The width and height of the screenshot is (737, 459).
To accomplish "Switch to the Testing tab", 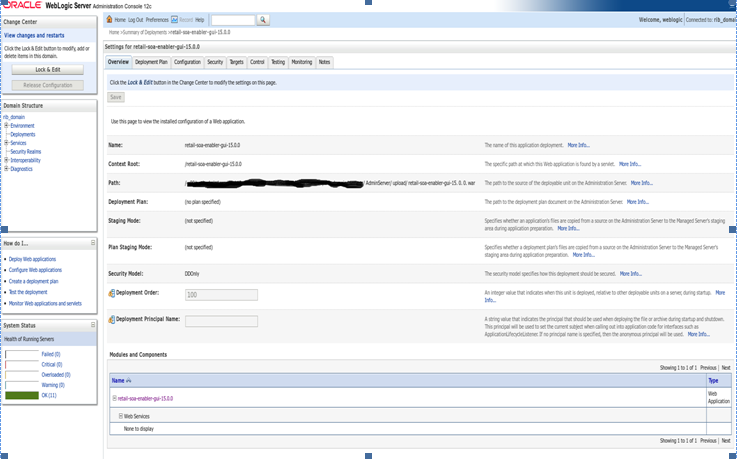I will [x=278, y=62].
